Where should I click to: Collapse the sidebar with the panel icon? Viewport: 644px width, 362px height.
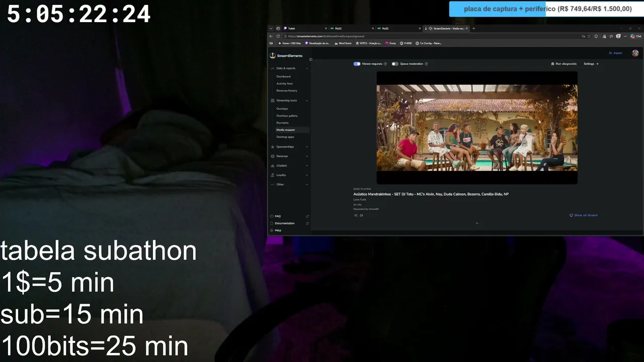point(311,60)
